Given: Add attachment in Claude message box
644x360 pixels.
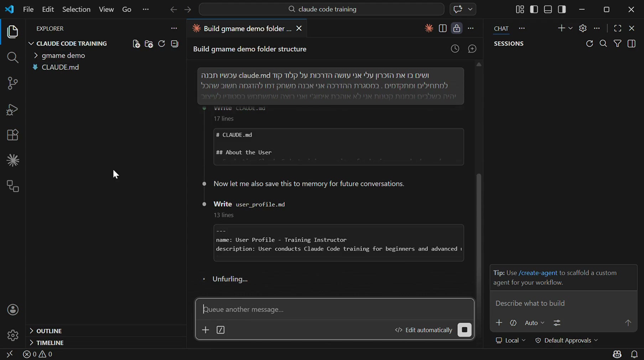Looking at the screenshot, I should point(206,330).
